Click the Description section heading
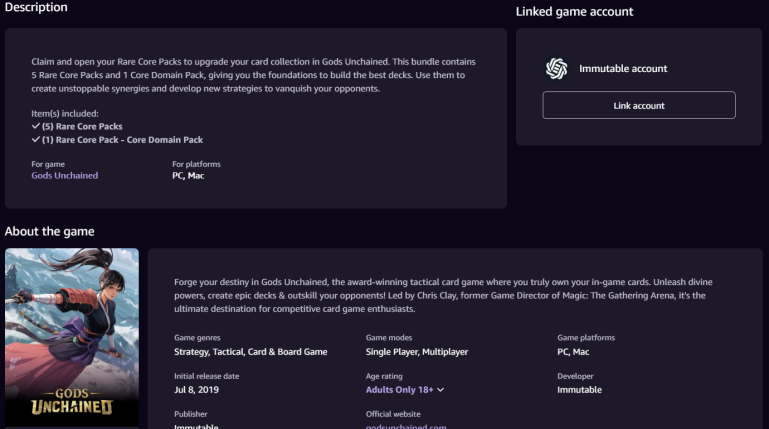This screenshot has width=769, height=429. coord(36,7)
